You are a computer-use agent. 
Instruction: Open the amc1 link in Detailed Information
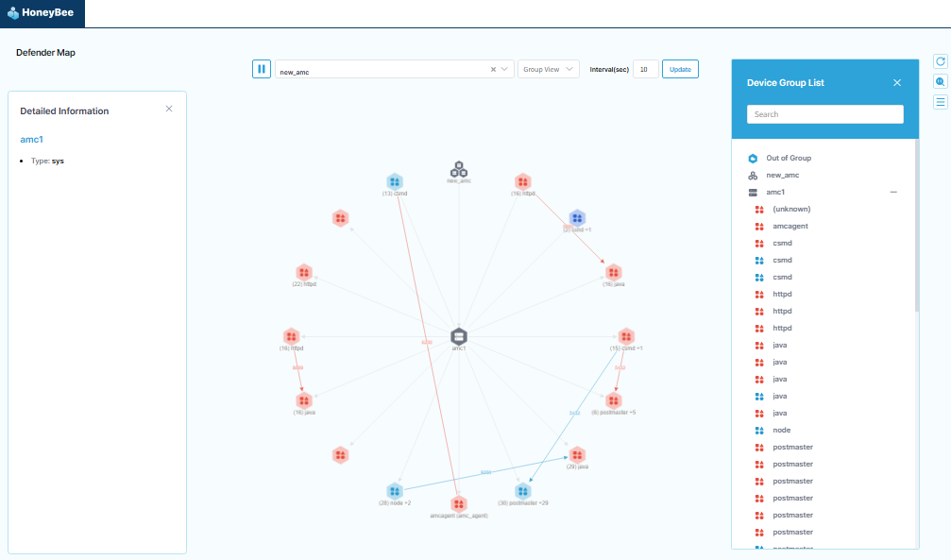[31, 140]
